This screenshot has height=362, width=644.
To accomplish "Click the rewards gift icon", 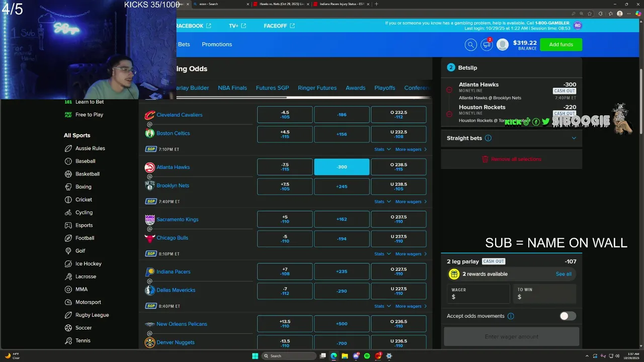I will tap(454, 274).
